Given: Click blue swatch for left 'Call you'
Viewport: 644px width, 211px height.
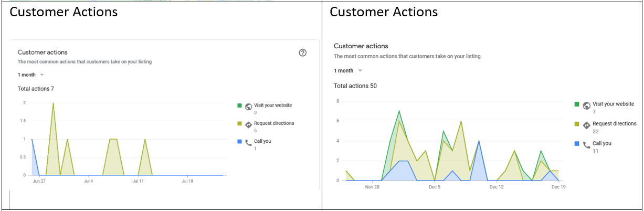Looking at the screenshot, I should tap(239, 141).
